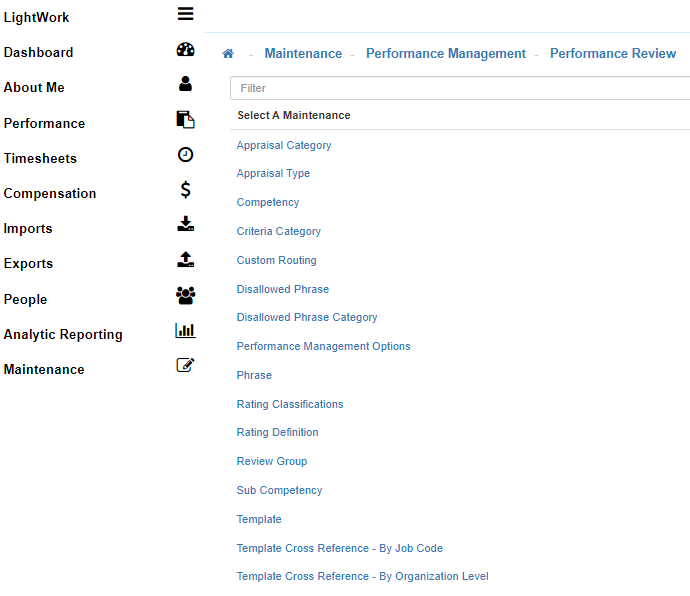Open the Disallowed Phrase Category link
Image resolution: width=690 pixels, height=596 pixels.
(x=307, y=317)
